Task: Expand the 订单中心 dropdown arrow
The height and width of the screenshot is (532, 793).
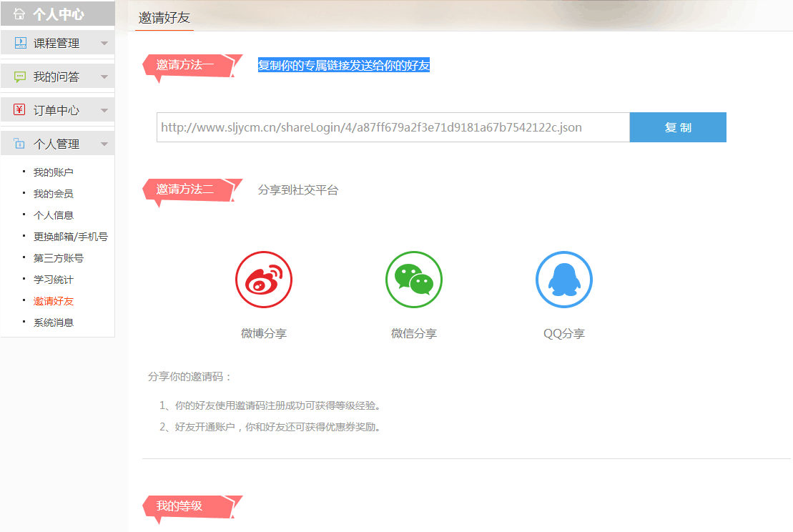Action: coord(104,111)
